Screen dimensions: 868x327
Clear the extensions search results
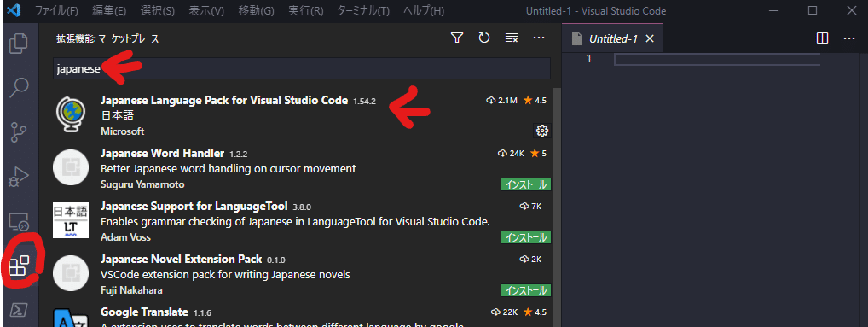pyautogui.click(x=512, y=38)
